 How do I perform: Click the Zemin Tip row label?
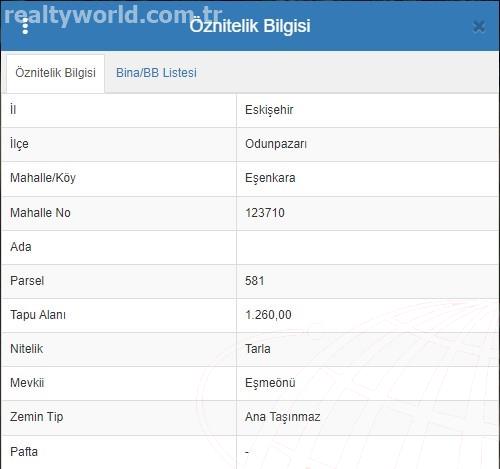click(37, 417)
